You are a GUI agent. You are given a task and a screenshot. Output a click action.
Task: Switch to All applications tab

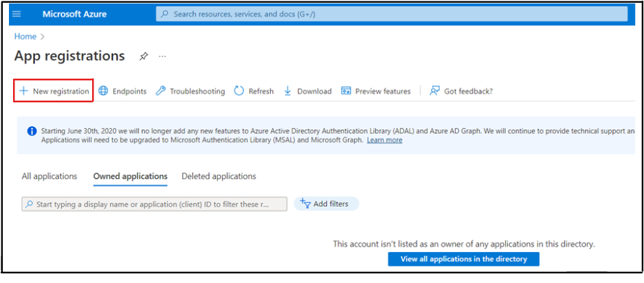[49, 177]
